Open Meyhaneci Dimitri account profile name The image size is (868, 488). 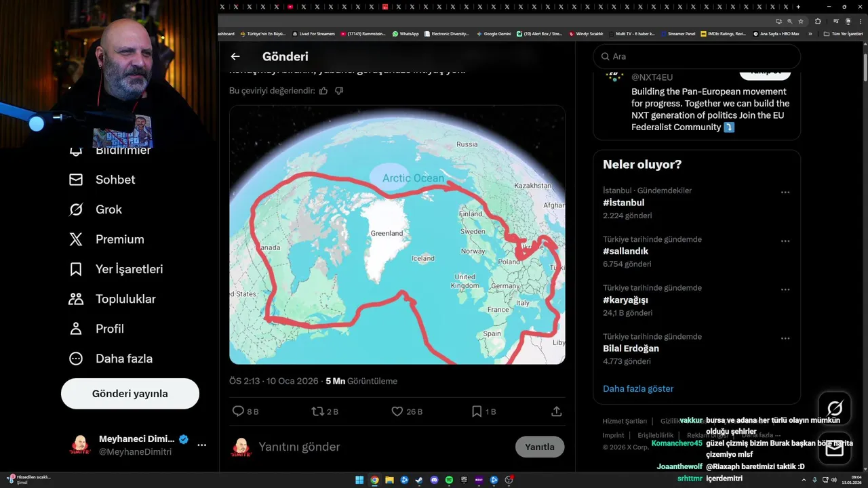(x=136, y=439)
